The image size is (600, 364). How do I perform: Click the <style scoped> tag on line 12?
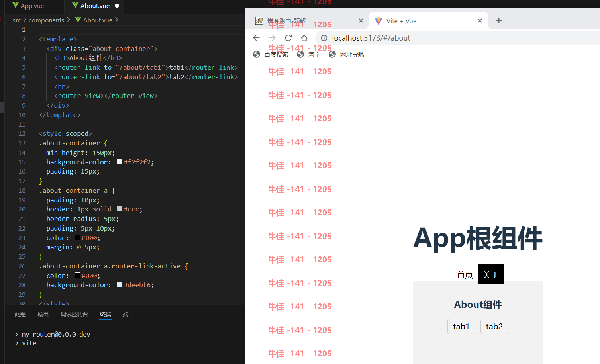tap(65, 134)
